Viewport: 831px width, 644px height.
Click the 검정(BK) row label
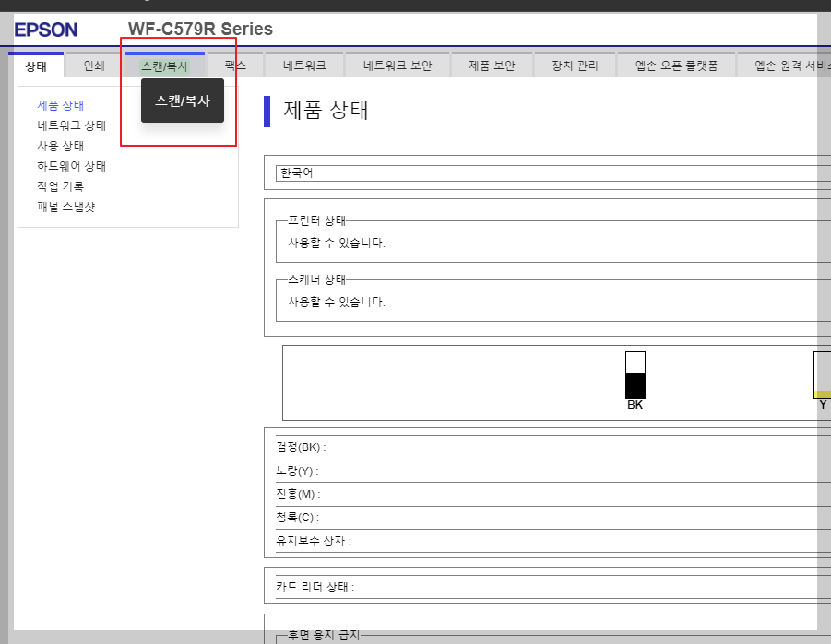pos(301,447)
